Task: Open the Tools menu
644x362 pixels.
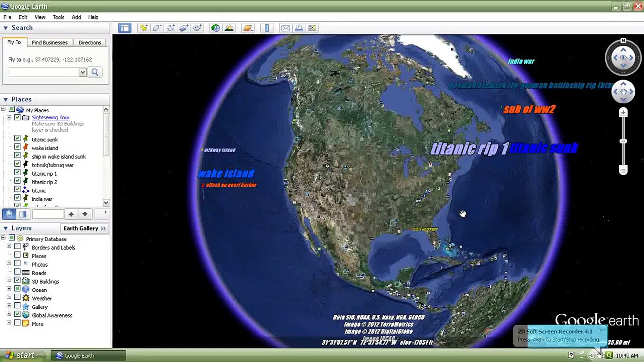Action: pos(58,17)
